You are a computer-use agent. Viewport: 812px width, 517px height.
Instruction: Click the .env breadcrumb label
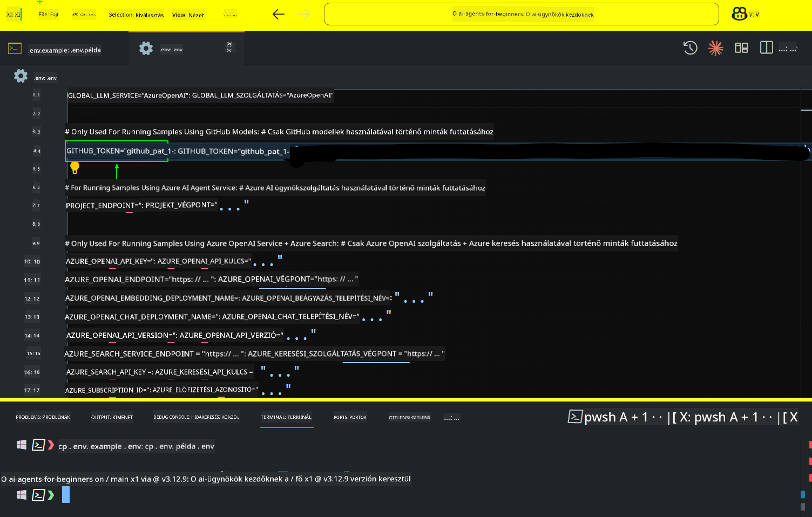point(45,78)
